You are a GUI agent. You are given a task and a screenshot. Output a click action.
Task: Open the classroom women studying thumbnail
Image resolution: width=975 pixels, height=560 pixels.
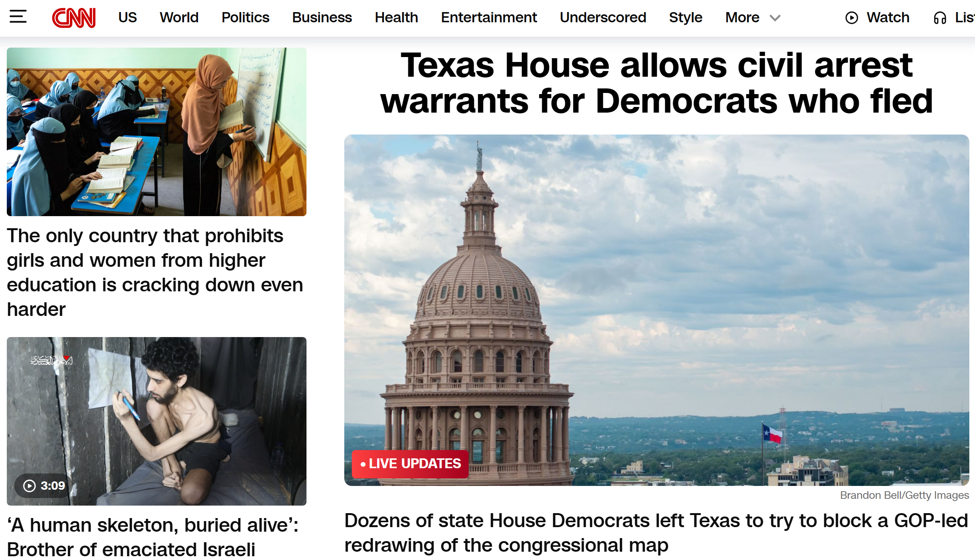156,131
